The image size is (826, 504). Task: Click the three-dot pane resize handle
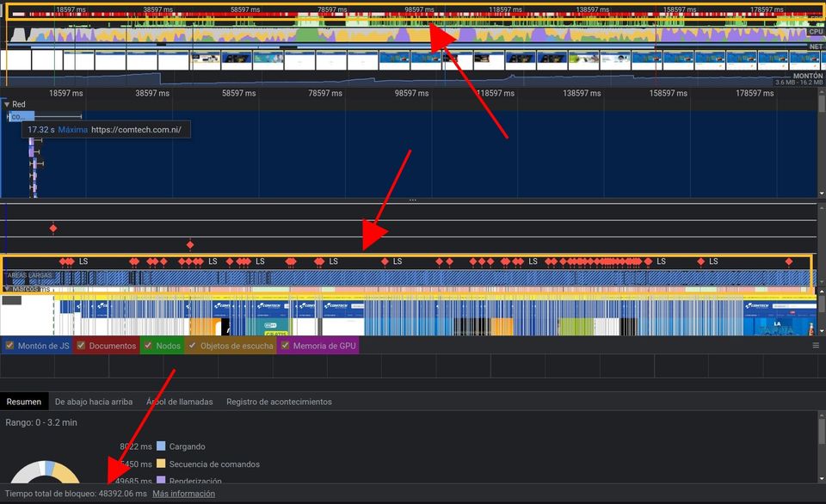point(412,200)
